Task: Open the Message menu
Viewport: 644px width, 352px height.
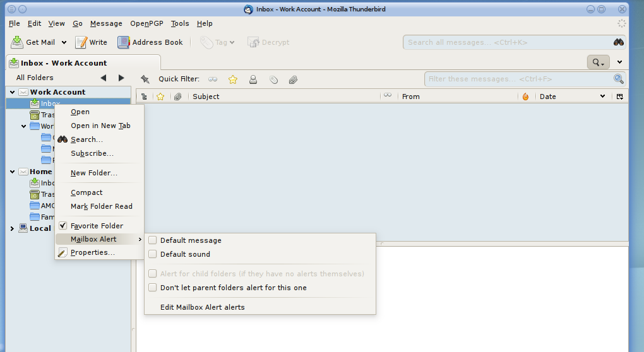Action: click(106, 23)
